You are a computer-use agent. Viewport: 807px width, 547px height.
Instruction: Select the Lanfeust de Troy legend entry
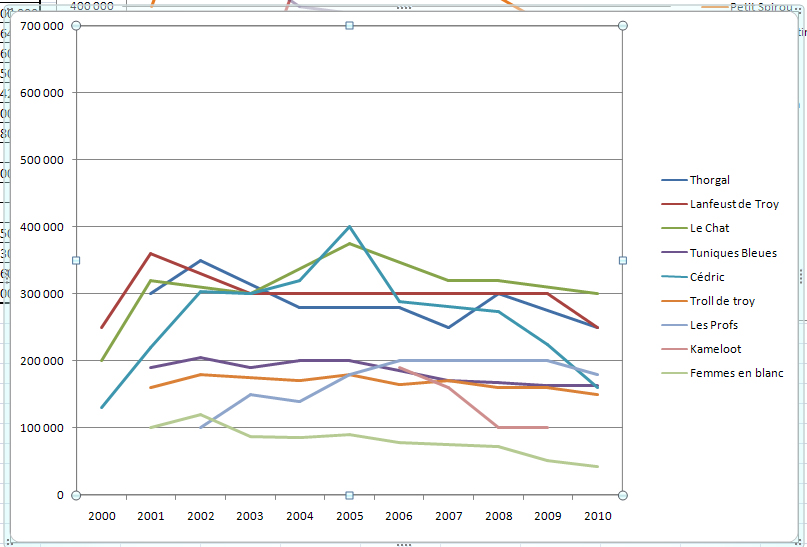[733, 204]
